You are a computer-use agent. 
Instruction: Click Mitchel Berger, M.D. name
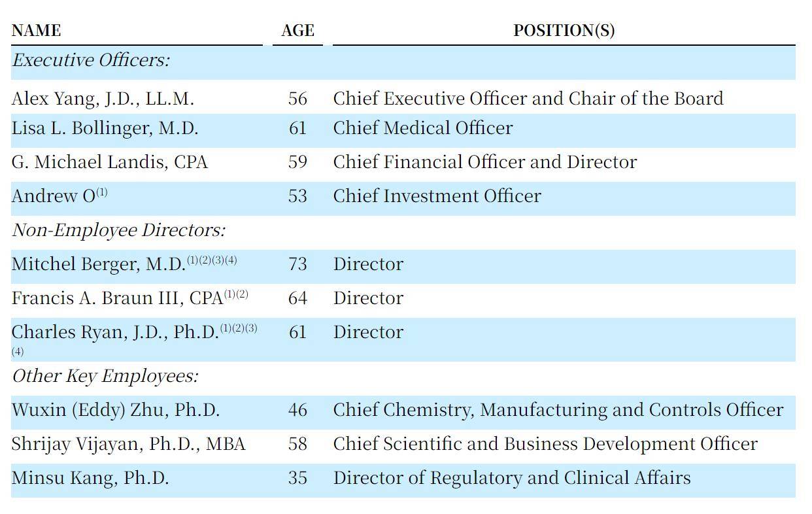point(98,264)
